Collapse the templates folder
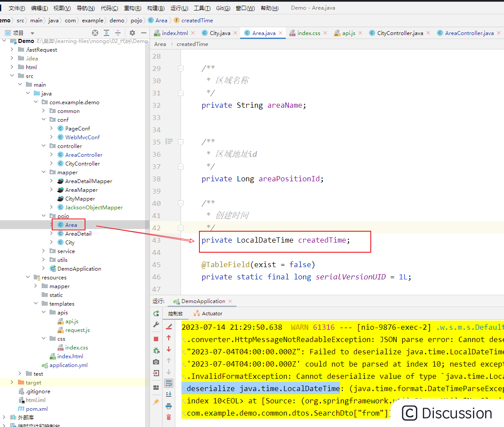The image size is (504, 427). (35, 303)
